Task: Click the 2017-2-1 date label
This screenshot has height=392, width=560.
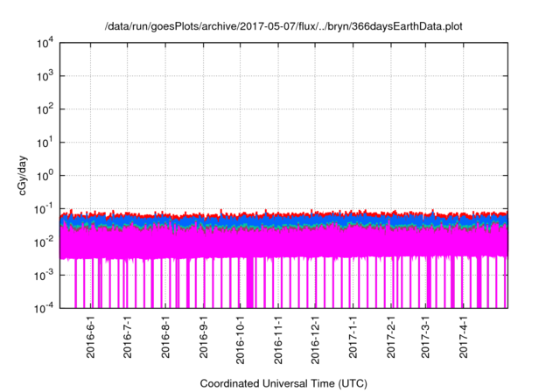Action: 391,337
